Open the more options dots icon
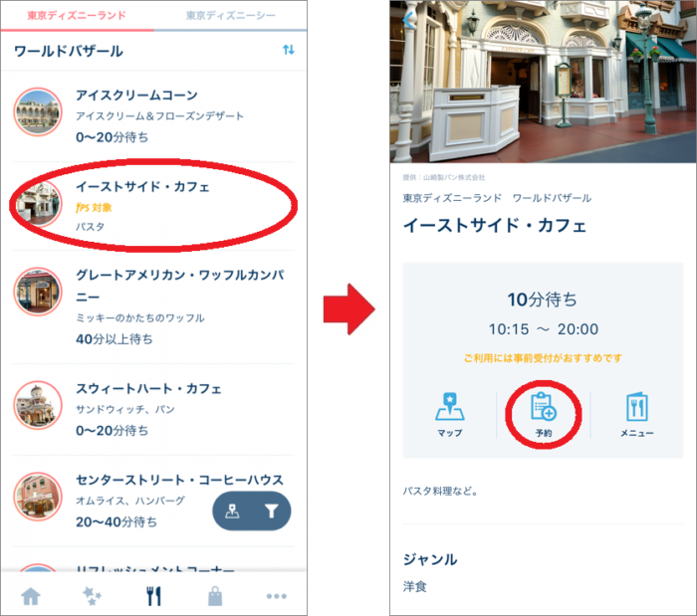The image size is (697, 616). (x=277, y=596)
